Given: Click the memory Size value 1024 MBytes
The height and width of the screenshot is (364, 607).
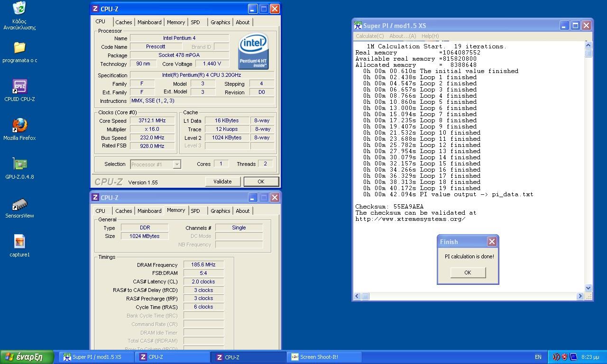Looking at the screenshot, I should [x=145, y=236].
